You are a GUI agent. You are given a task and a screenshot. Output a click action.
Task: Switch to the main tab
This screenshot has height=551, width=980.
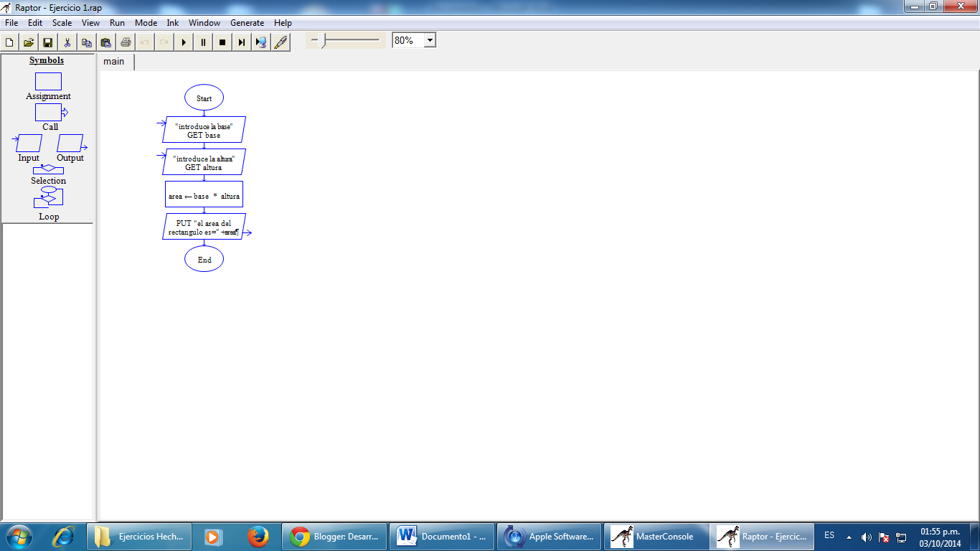tap(114, 62)
